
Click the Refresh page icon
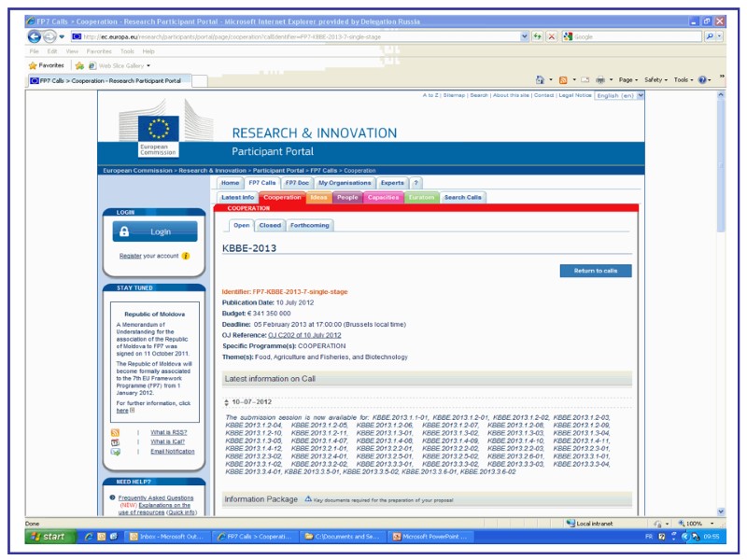[538, 36]
